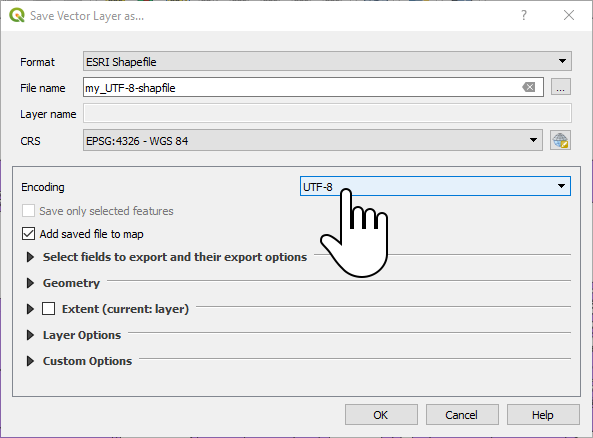Open the Encoding dropdown set to UTF-8
Viewport: 593px width, 438px height.
pos(435,186)
